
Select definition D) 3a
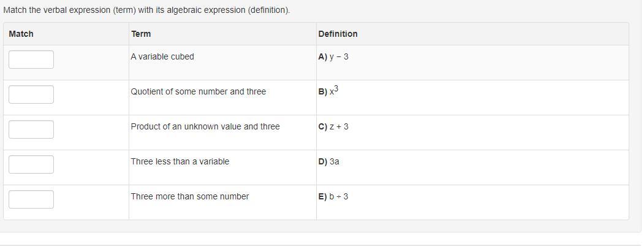[329, 161]
